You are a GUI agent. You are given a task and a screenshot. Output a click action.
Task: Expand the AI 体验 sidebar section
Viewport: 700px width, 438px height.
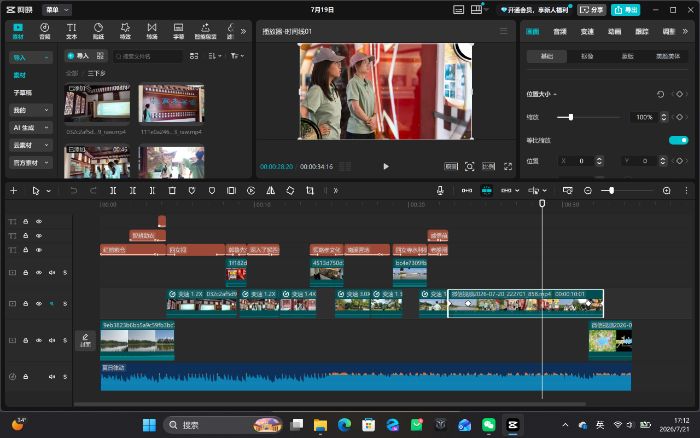[x=30, y=128]
